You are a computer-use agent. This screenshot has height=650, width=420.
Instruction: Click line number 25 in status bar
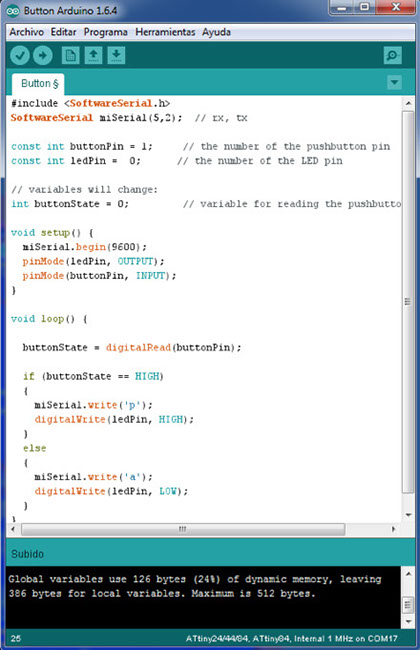16,639
